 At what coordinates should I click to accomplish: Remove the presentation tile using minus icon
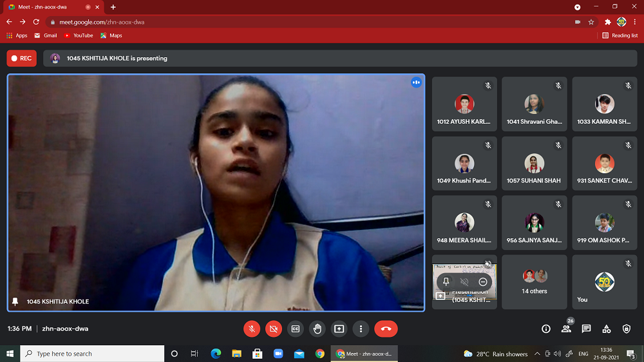482,281
